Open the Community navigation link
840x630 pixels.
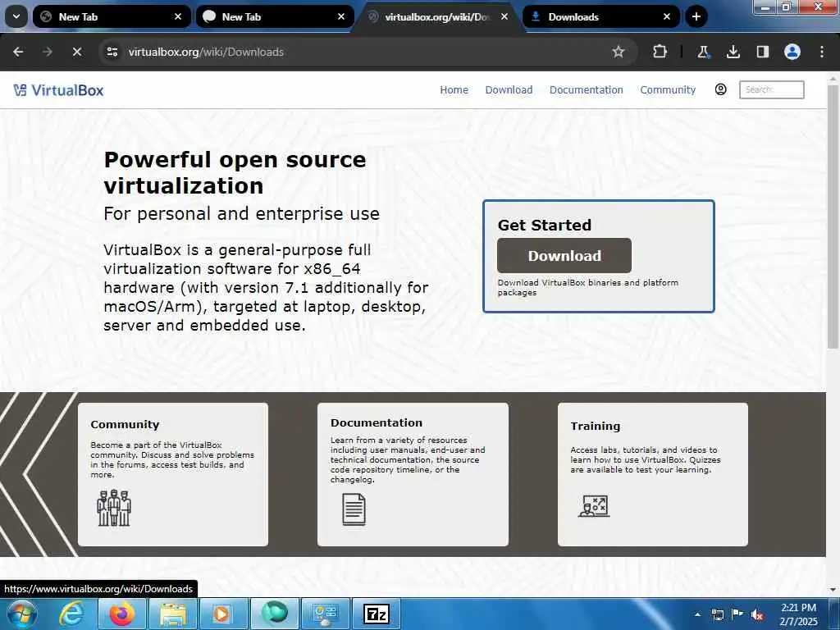pos(668,90)
